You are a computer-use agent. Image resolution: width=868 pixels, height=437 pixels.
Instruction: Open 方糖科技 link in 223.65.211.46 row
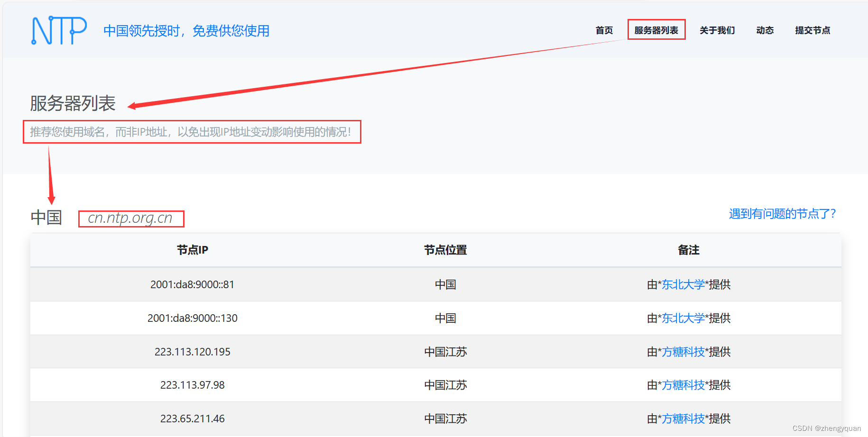point(683,419)
